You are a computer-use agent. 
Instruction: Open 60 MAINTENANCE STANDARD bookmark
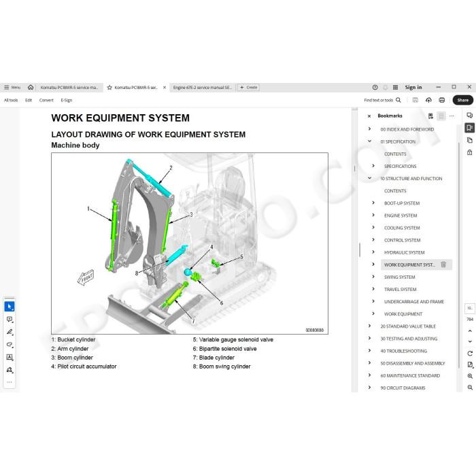tap(410, 375)
